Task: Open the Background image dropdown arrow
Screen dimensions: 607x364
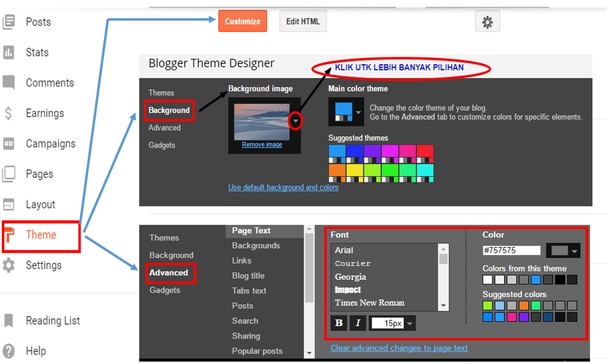Action: pos(295,121)
